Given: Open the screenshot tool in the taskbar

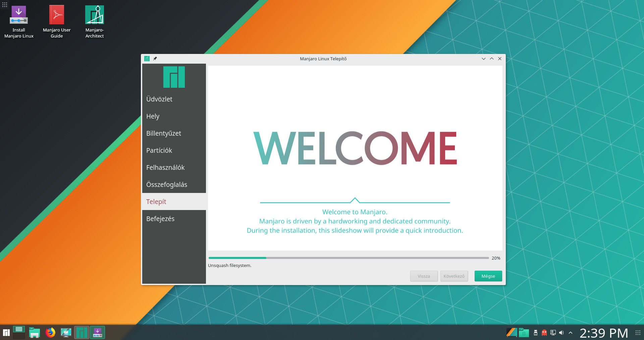Looking at the screenshot, I should pos(66,333).
